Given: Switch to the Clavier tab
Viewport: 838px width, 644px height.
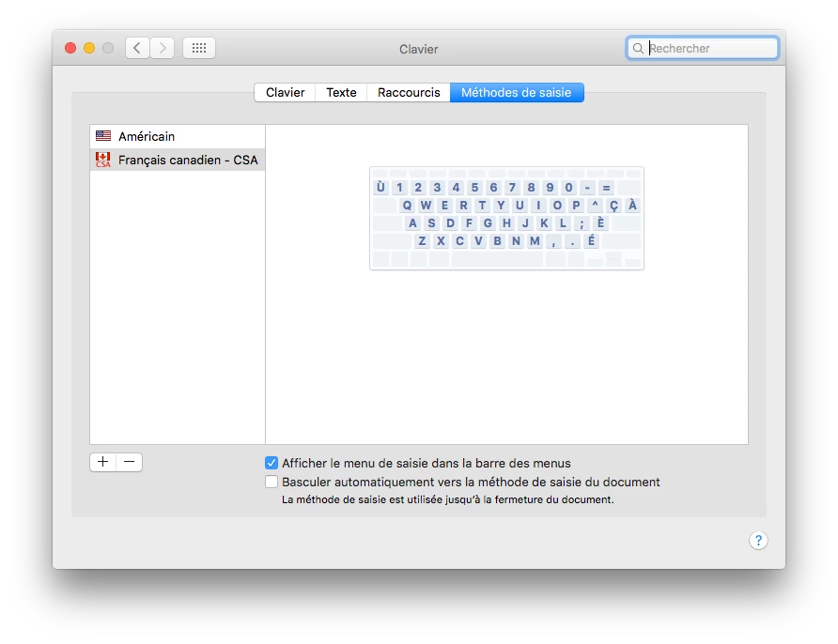Looking at the screenshot, I should tap(285, 92).
